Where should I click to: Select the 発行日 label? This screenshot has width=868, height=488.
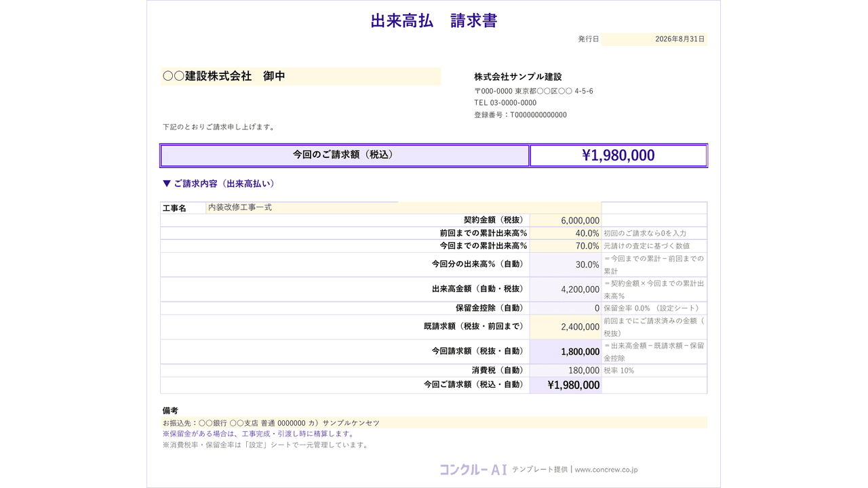coord(589,39)
